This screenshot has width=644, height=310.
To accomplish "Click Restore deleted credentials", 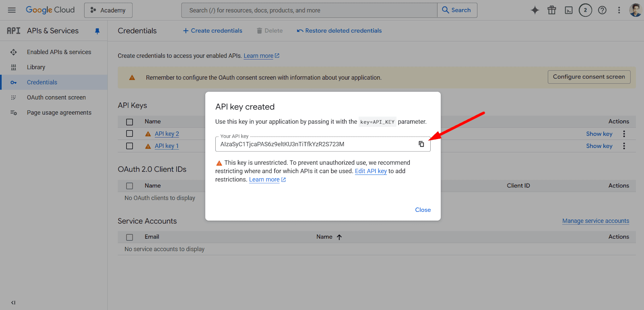I will point(339,31).
